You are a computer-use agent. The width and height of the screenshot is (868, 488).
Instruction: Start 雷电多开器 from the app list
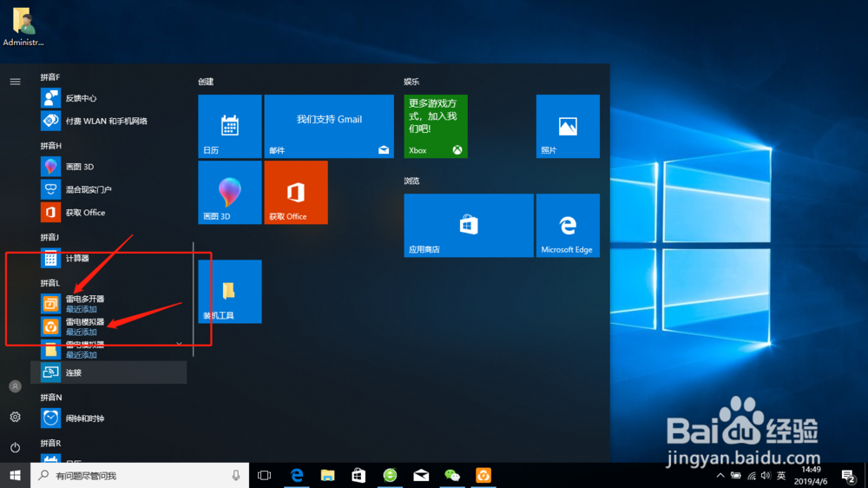108,304
